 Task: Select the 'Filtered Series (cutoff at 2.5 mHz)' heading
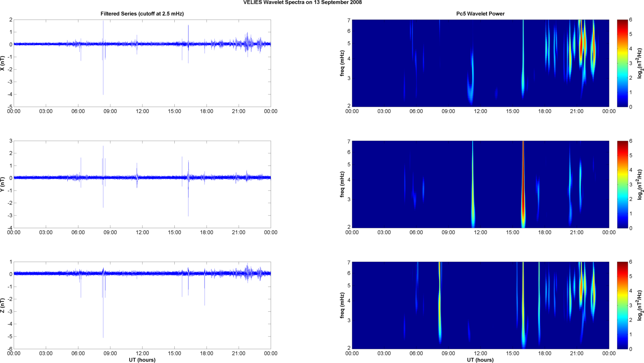[142, 14]
